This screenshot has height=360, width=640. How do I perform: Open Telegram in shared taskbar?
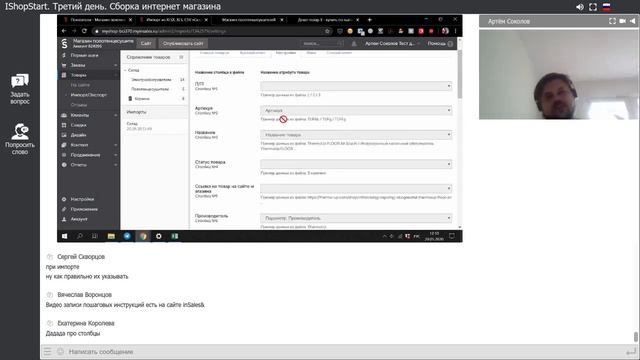coord(127,236)
